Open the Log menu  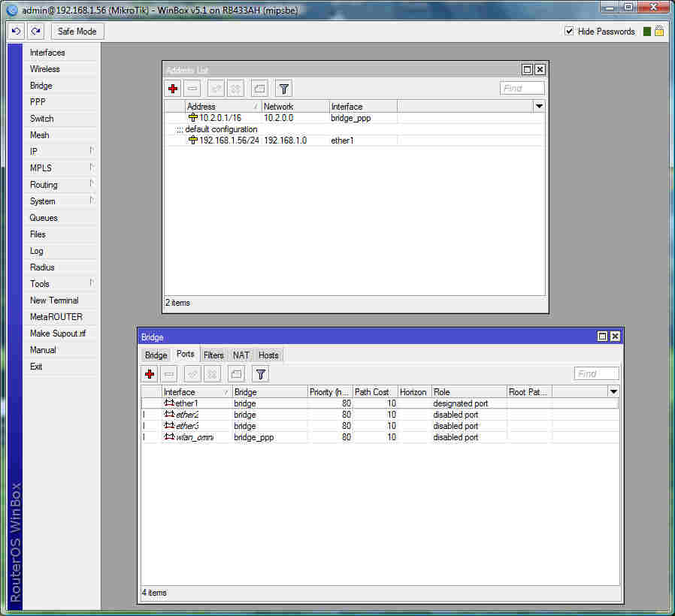[59, 251]
